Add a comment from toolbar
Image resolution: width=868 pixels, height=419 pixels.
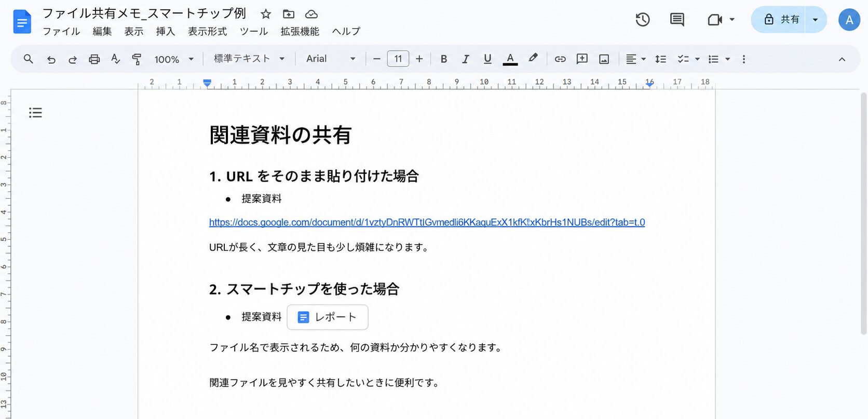(582, 59)
